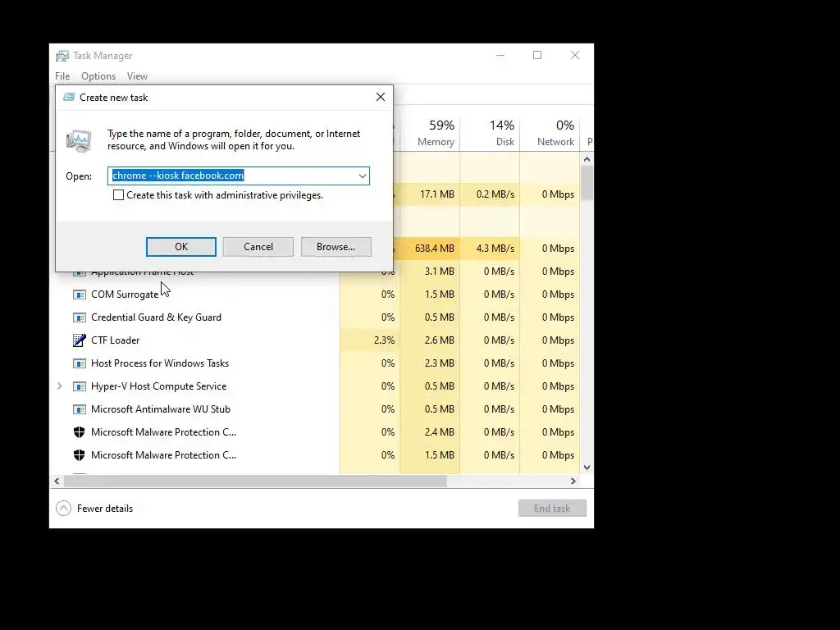Viewport: 840px width, 630px height.
Task: Close the Create new task dialog
Action: click(381, 97)
